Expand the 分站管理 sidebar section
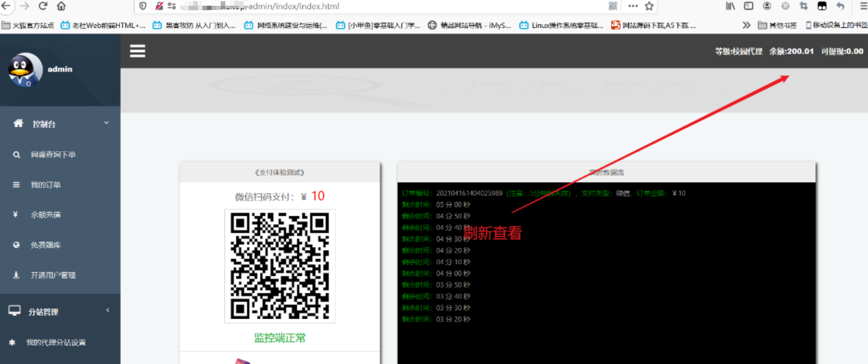Screen dimensions: 868x364 click(x=60, y=311)
